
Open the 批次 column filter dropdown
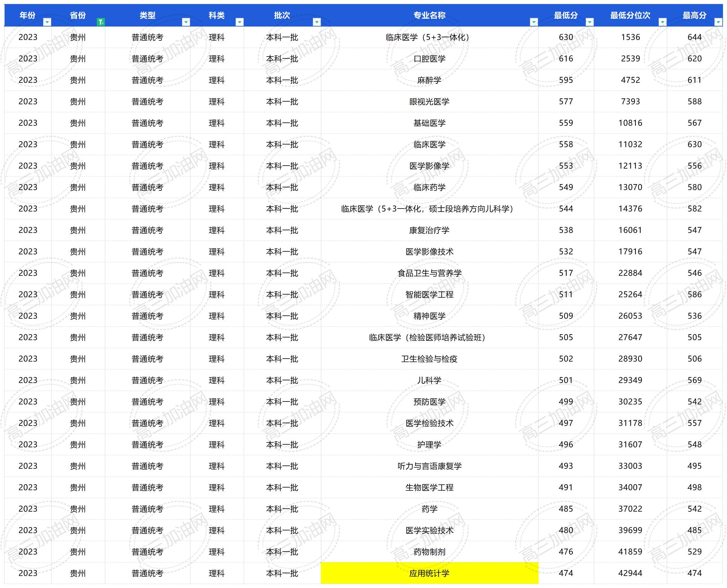point(317,22)
